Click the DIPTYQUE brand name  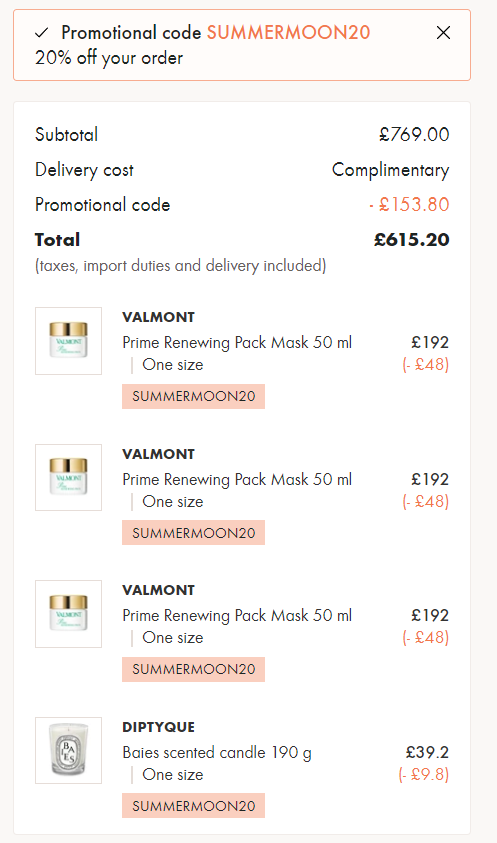click(x=159, y=727)
